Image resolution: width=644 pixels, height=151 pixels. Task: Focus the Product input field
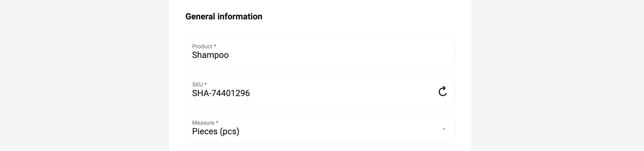320,53
